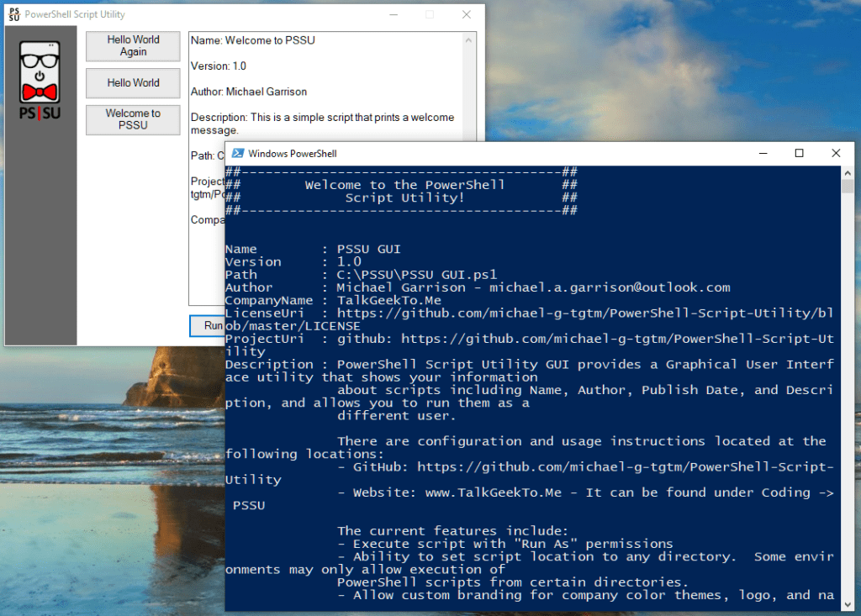Click the PSSU title bar icon
The height and width of the screenshot is (616, 861).
(14, 14)
